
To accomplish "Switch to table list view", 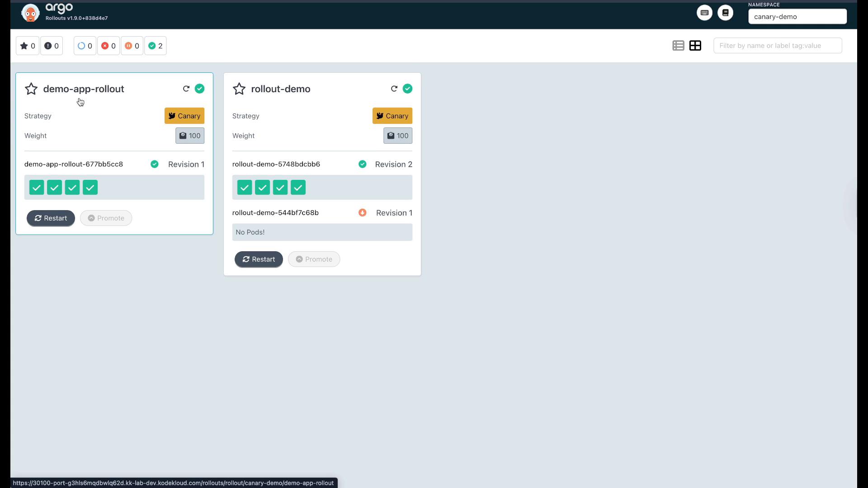I will click(x=678, y=46).
